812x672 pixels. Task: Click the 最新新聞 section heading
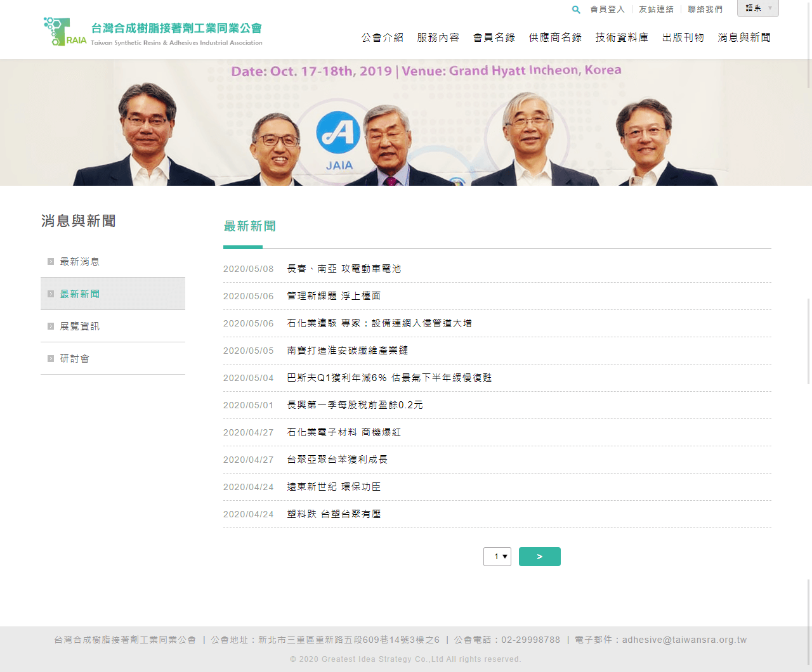(249, 226)
